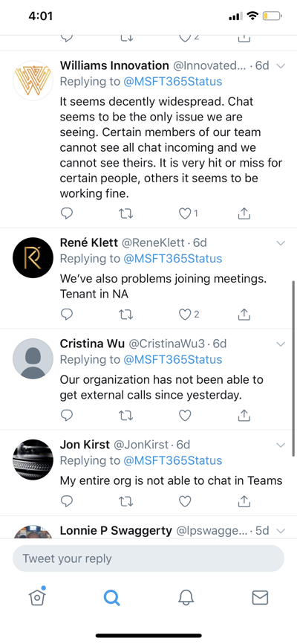View Cristina Wu's default avatar
Screen dimensions: 297x644
(33, 358)
